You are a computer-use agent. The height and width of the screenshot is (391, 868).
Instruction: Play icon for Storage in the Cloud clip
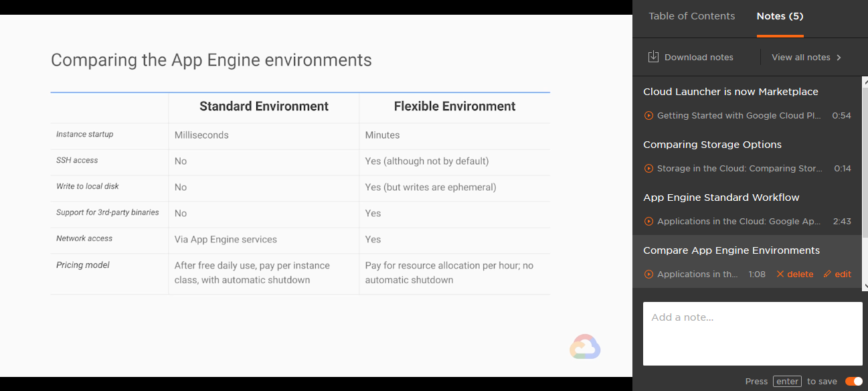(648, 169)
